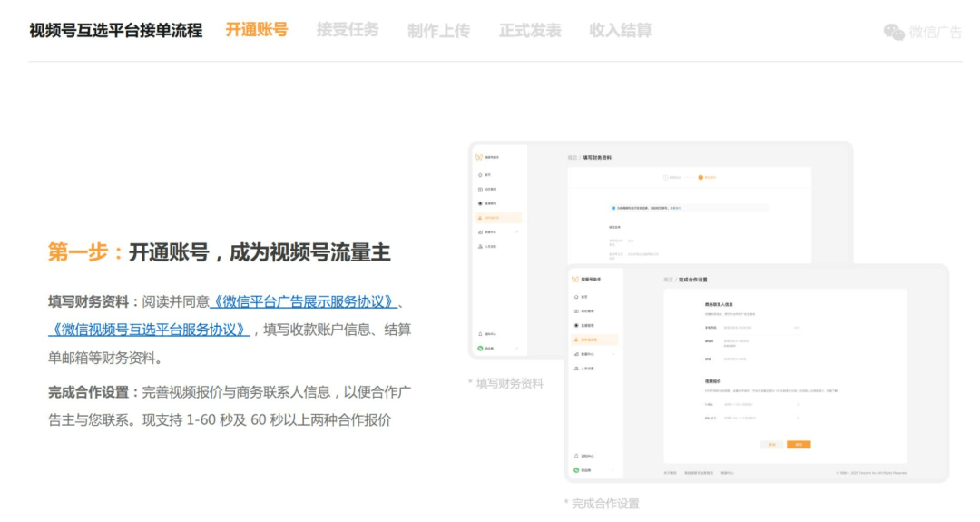Select highlighted orange item in the back sidebar
The width and height of the screenshot is (980, 522).
497,218
